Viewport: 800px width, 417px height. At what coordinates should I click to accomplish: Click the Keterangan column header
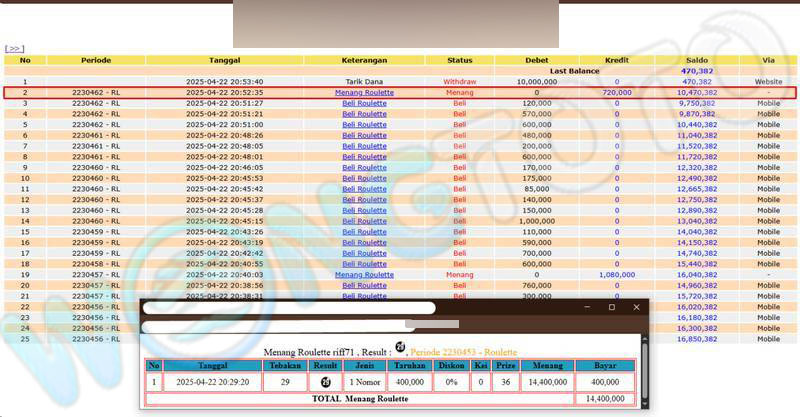point(364,60)
